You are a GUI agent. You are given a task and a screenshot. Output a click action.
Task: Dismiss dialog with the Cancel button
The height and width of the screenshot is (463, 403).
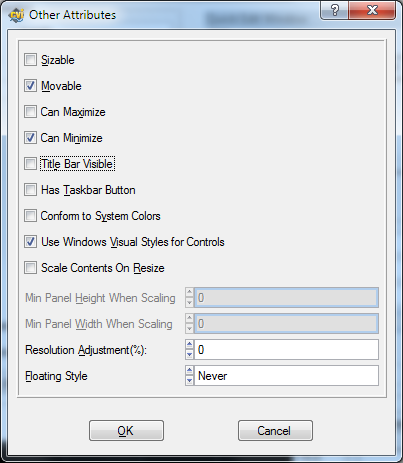(275, 431)
